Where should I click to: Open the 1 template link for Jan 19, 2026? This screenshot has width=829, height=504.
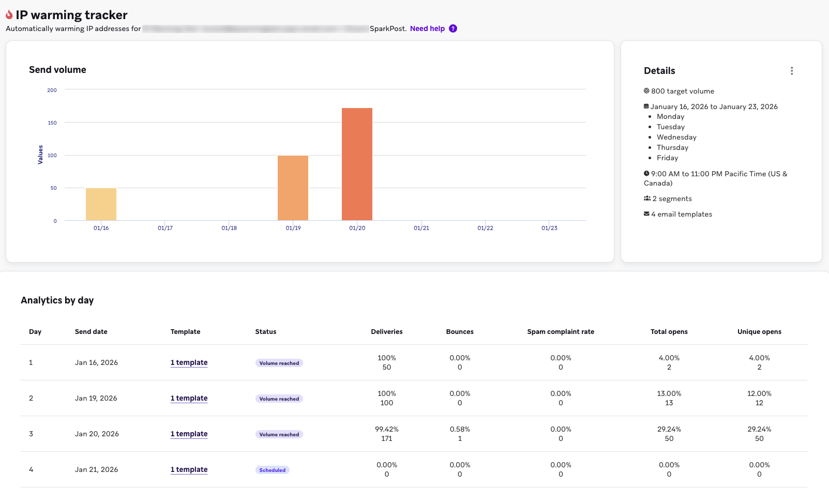click(189, 398)
